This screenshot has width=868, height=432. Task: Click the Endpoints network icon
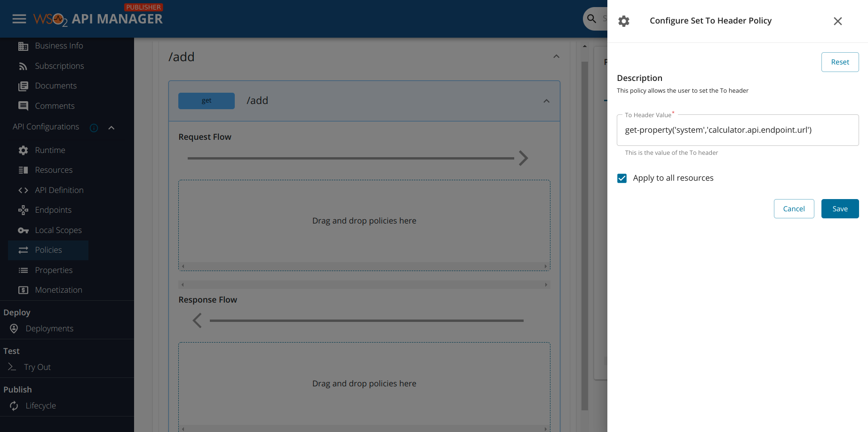coord(23,210)
